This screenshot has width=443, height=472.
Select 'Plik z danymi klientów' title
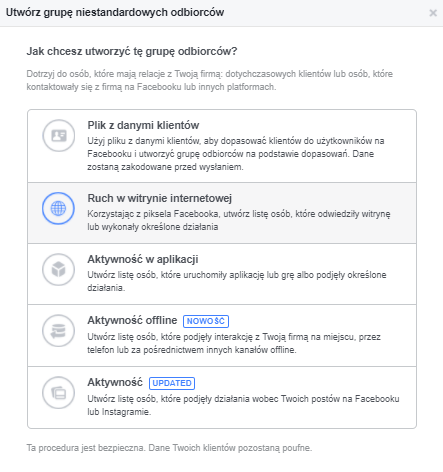point(143,125)
